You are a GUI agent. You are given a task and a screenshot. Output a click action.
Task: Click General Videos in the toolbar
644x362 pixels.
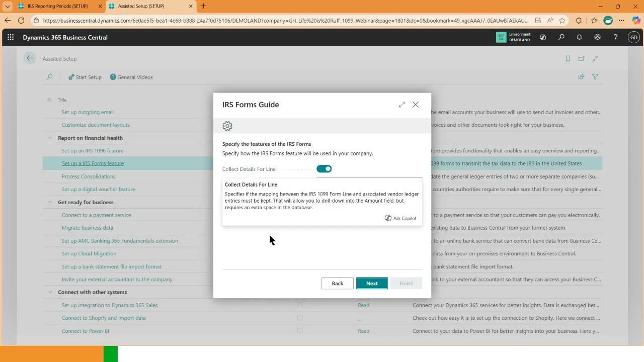click(131, 77)
